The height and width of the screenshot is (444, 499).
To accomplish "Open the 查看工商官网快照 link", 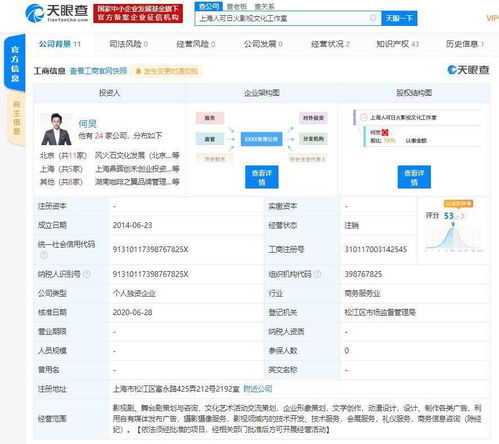I will click(98, 71).
